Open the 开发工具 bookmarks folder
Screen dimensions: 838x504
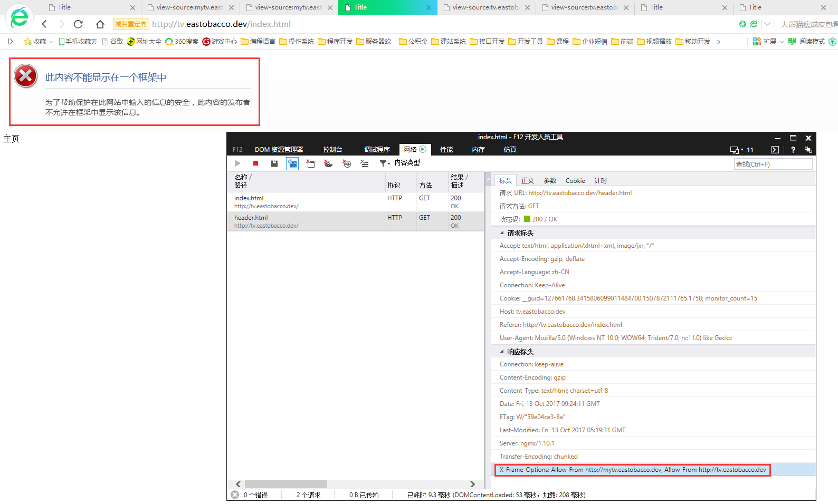[526, 42]
